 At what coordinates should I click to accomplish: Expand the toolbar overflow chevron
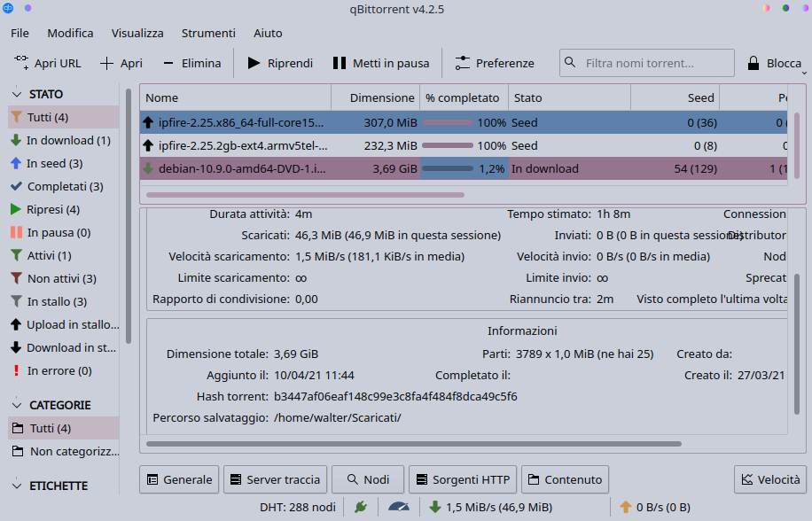(804, 73)
